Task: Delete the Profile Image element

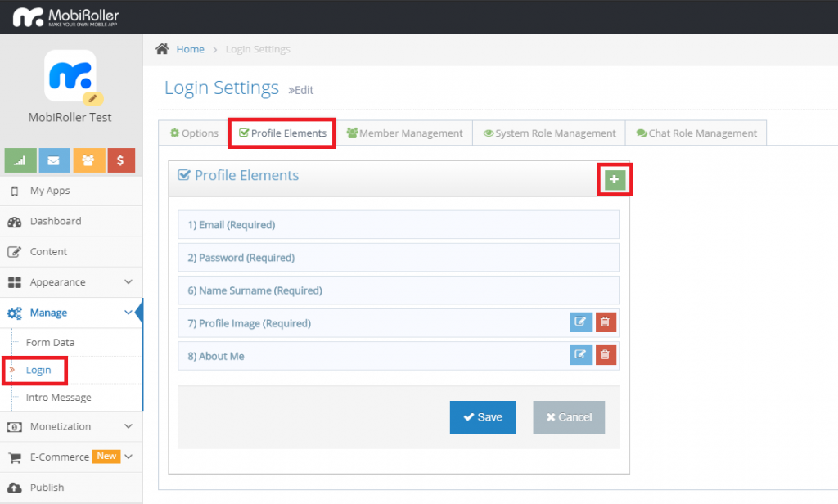Action: click(606, 322)
